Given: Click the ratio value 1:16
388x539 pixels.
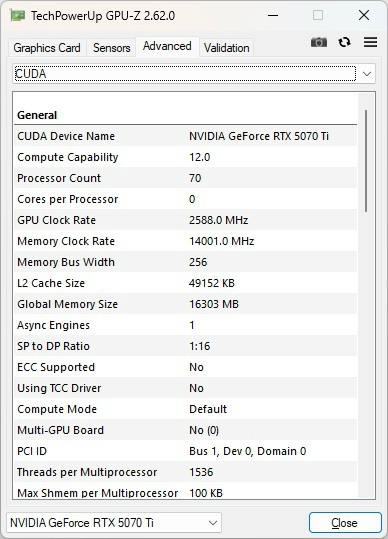Looking at the screenshot, I should [x=199, y=346].
